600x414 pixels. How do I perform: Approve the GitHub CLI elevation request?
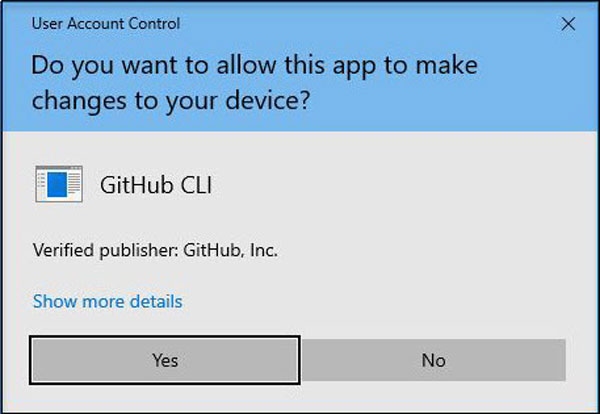click(165, 360)
